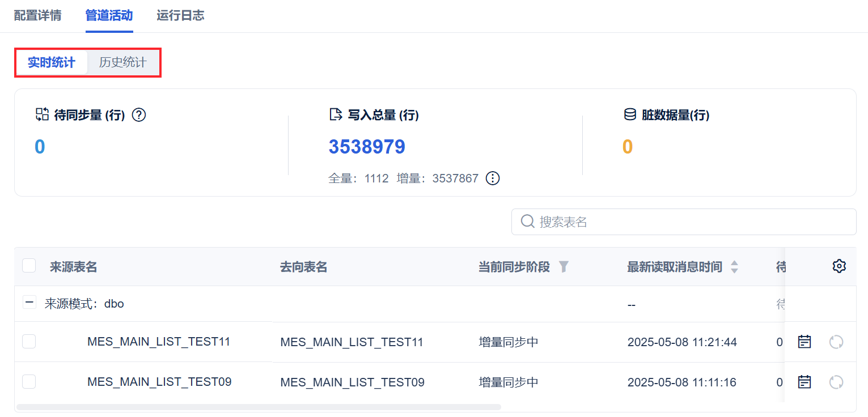The width and height of the screenshot is (868, 417).
Task: Click the help icon beside 待同步量 (行)
Action: (139, 115)
